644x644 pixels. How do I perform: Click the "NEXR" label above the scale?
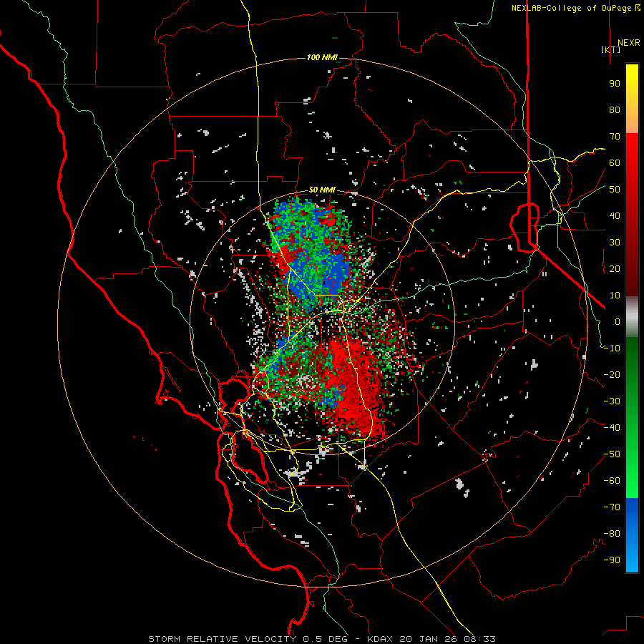(x=628, y=43)
